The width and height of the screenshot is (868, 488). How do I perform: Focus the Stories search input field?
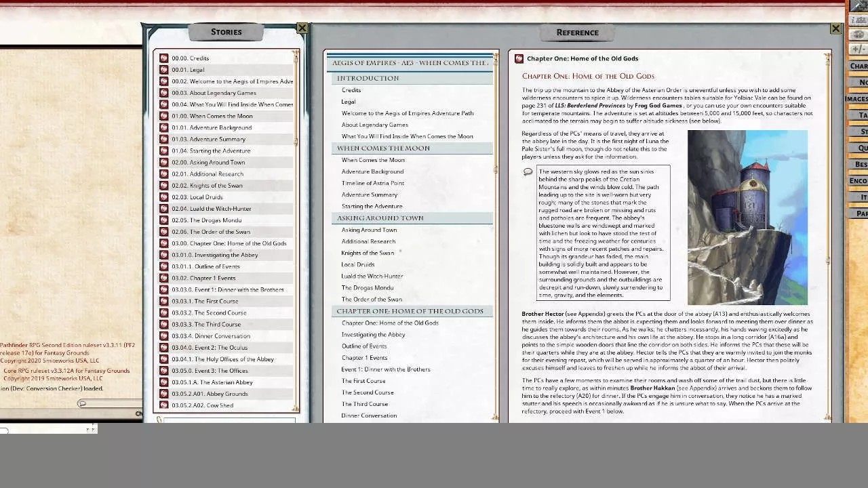[x=229, y=420]
